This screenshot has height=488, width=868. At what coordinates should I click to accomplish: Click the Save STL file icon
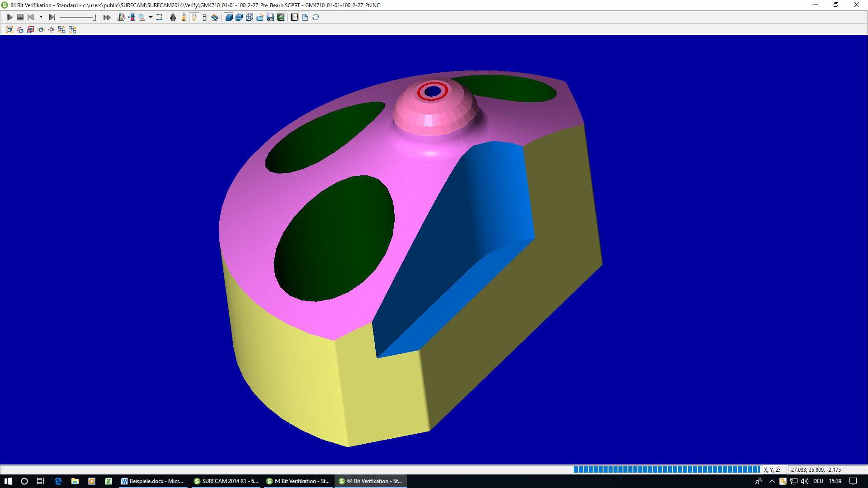click(281, 17)
